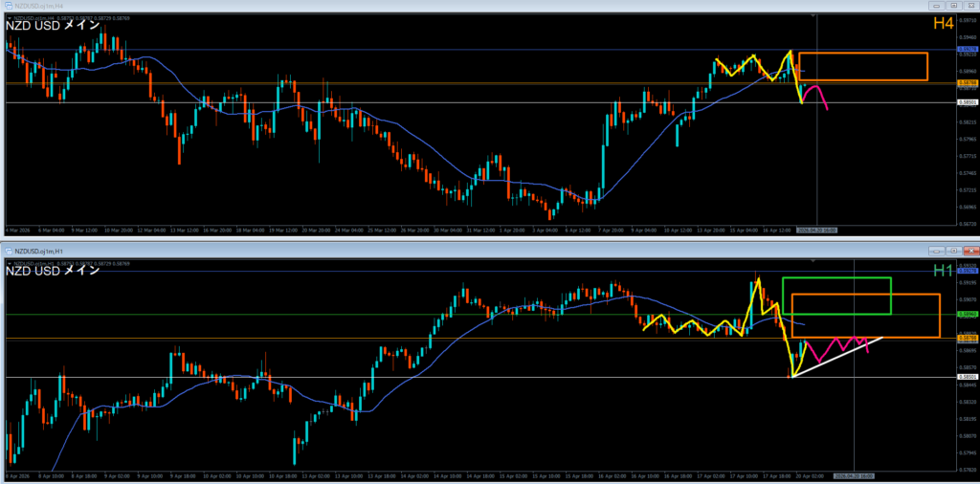Click the chart icon in H1 title bar
The height and width of the screenshot is (484, 980).
click(x=9, y=252)
